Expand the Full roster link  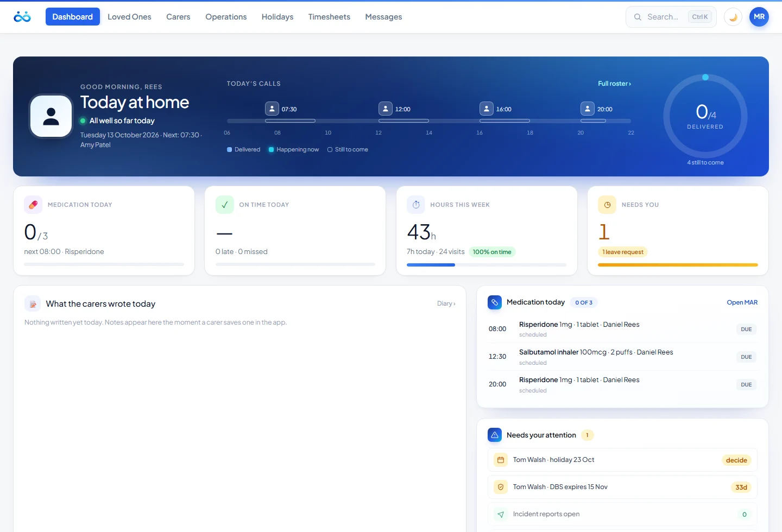click(614, 84)
